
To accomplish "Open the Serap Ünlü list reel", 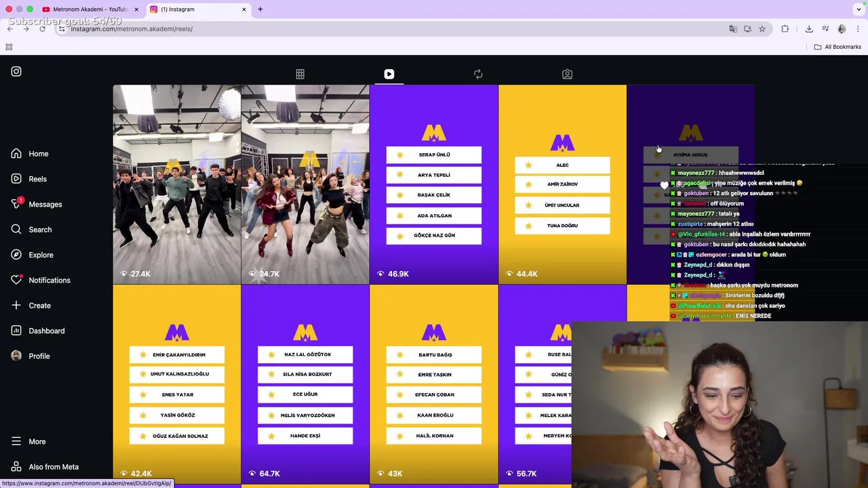I will click(434, 184).
